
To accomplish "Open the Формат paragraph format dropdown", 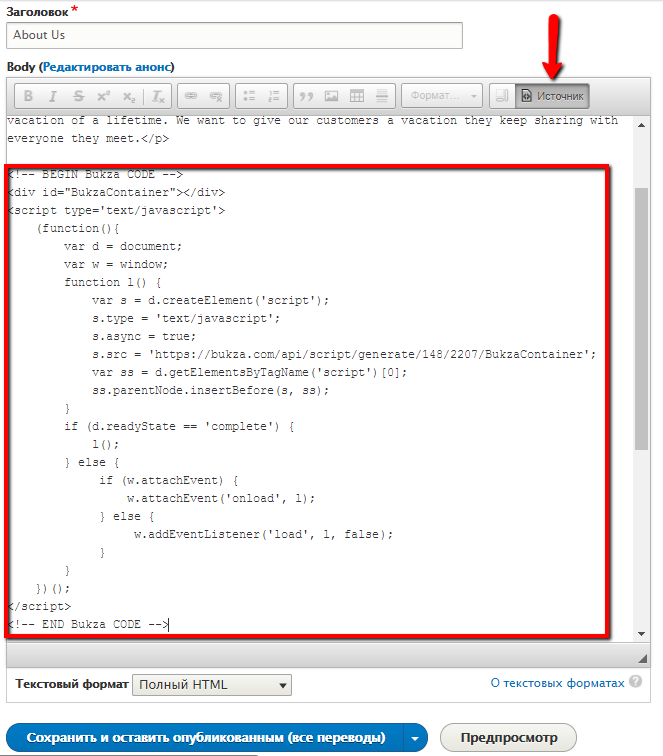I will click(441, 96).
